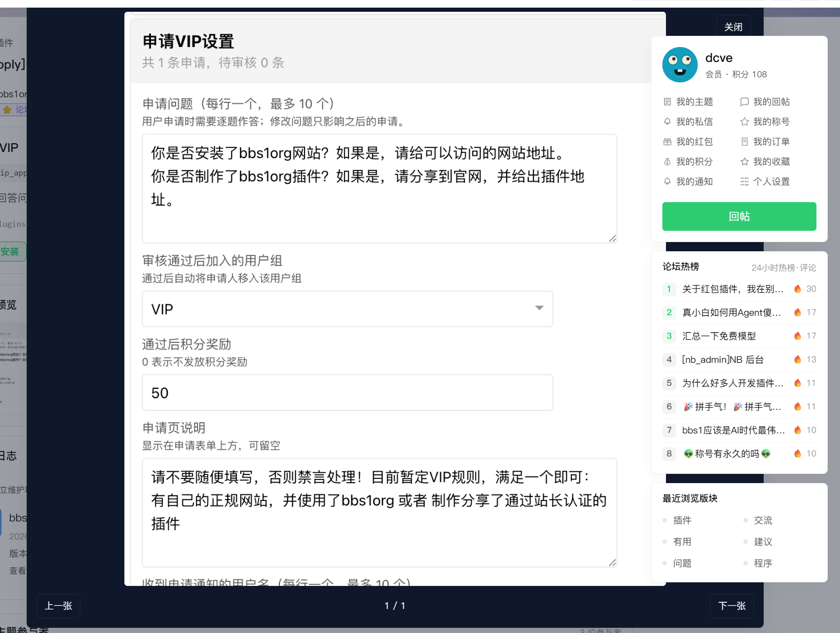Open 我的收藏 star icon
Viewport: 840px width, 633px height.
click(x=744, y=162)
